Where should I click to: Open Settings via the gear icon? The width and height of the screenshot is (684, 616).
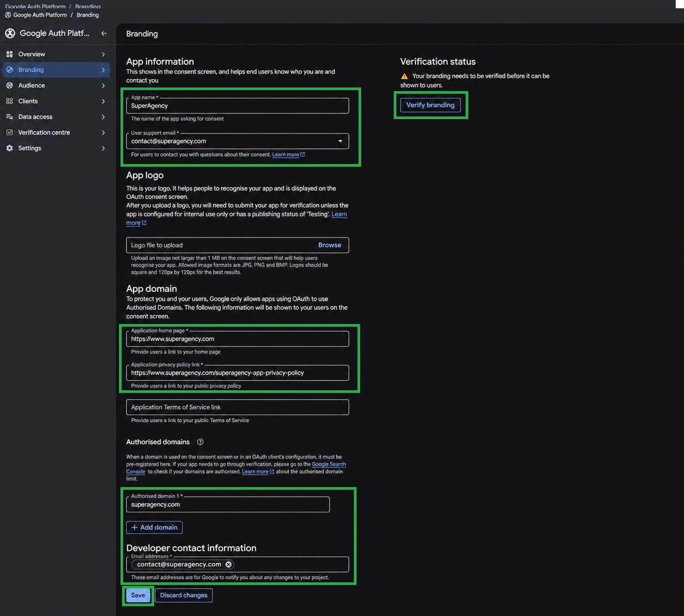pos(9,148)
